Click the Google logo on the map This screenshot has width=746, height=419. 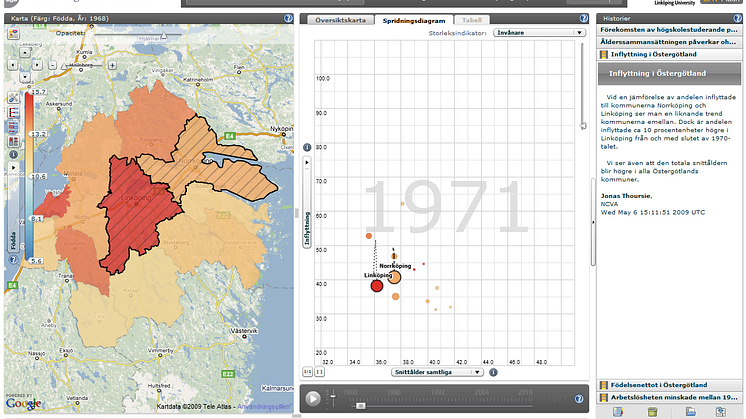(x=24, y=404)
